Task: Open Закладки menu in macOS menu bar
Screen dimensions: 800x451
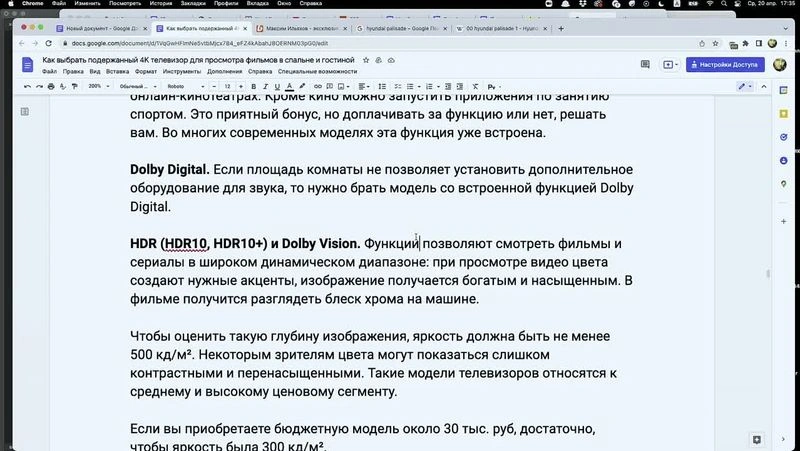Action: click(x=193, y=3)
